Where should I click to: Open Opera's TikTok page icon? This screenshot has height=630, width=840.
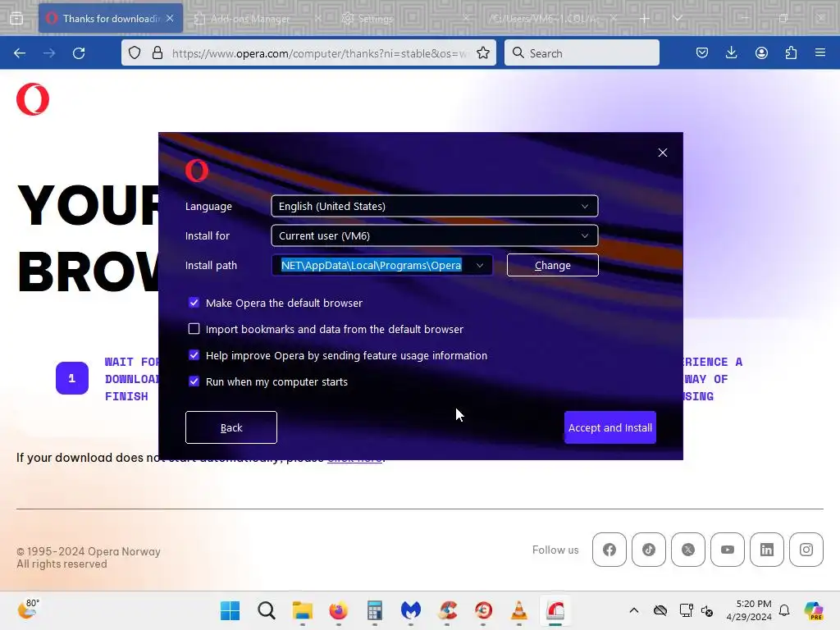649,550
